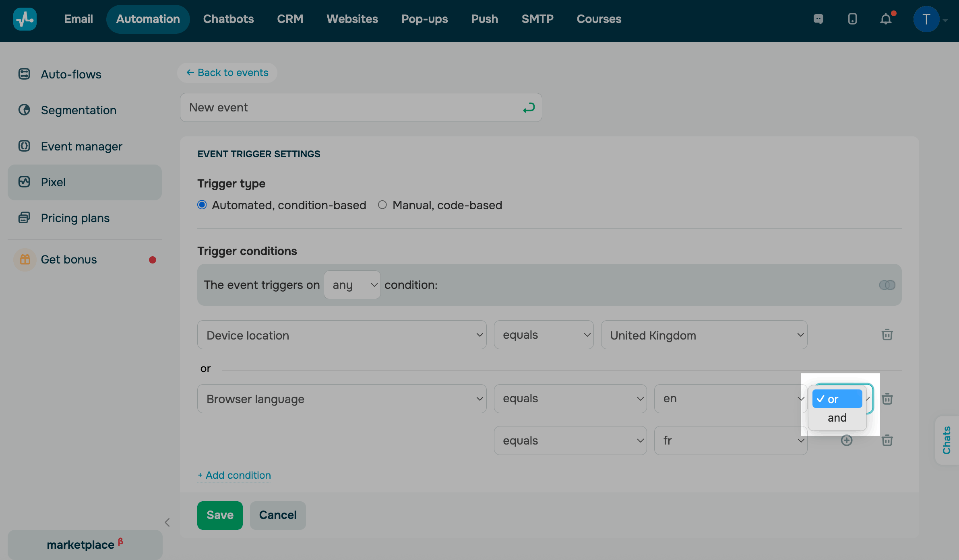Click the Save button
This screenshot has height=560, width=959.
[x=220, y=515]
